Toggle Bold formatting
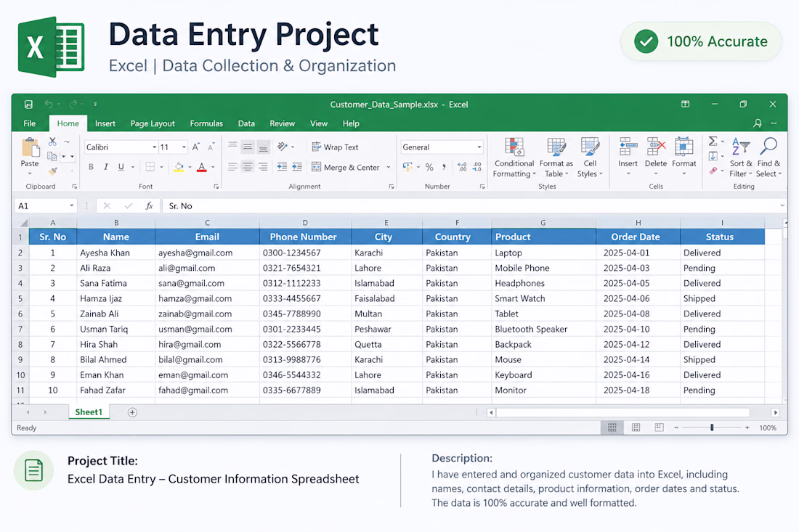 92,167
